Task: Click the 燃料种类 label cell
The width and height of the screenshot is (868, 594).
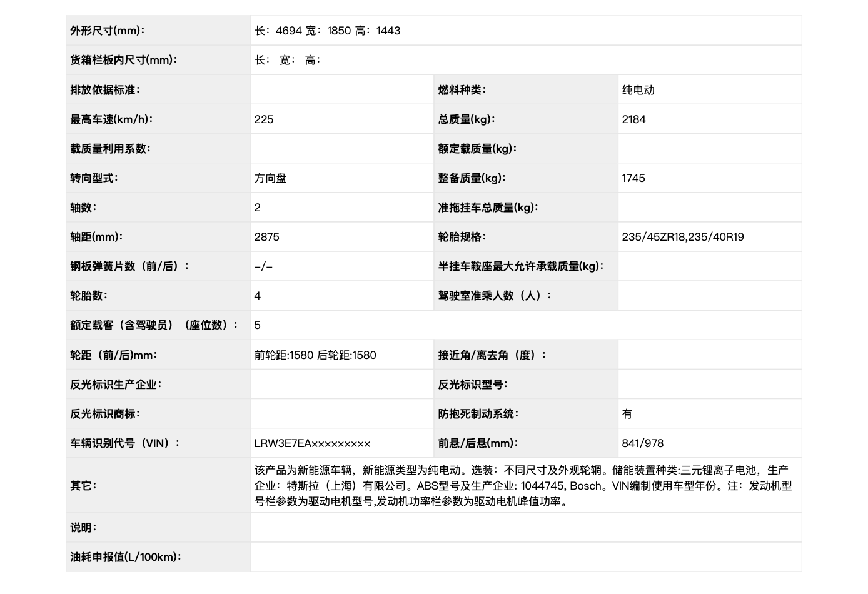Action: (x=462, y=90)
